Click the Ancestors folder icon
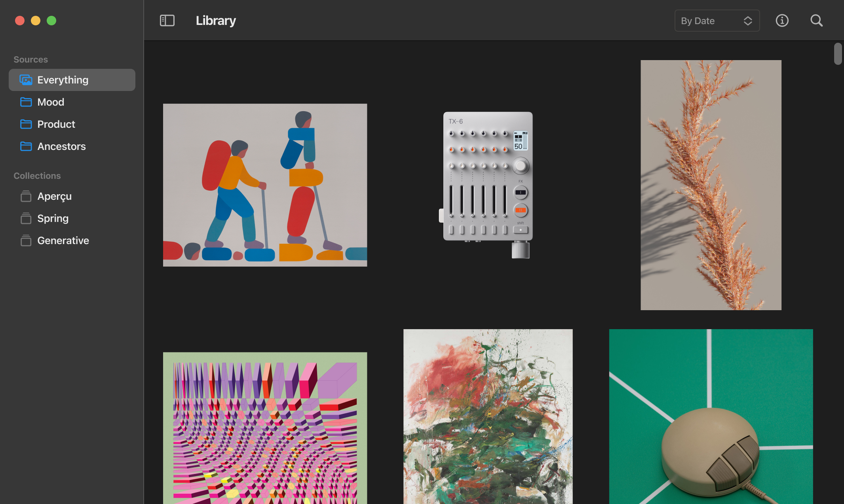Image resolution: width=844 pixels, height=504 pixels. (26, 146)
